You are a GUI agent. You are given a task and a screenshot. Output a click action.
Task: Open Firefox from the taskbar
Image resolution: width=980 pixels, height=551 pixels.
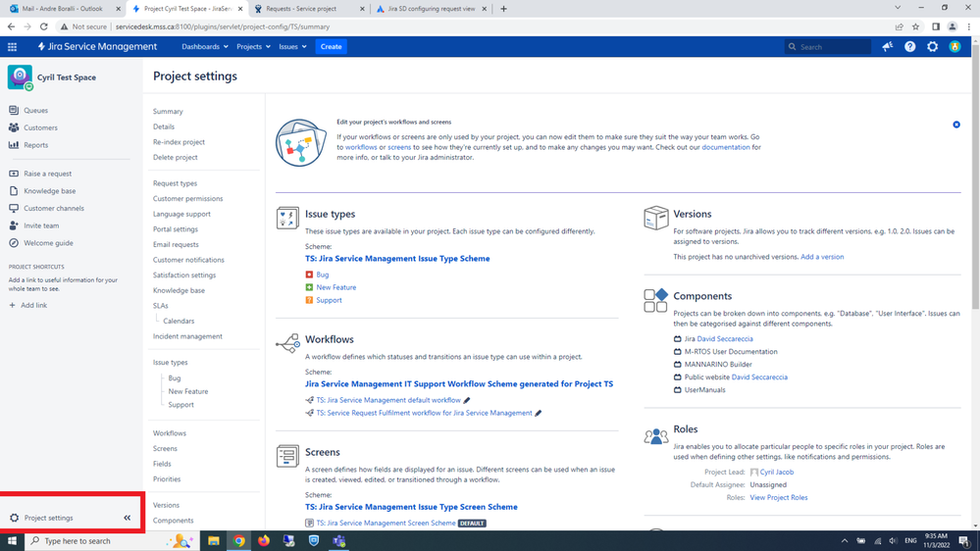pyautogui.click(x=264, y=541)
